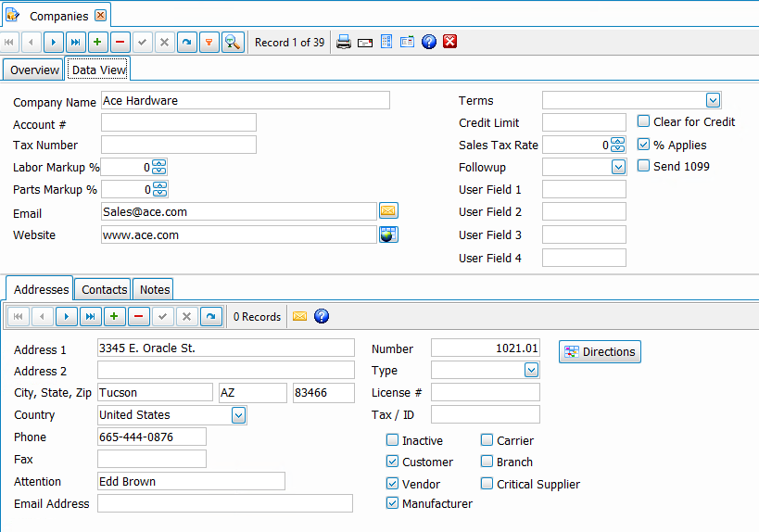This screenshot has width=759, height=532.
Task: Refresh the company records
Action: [x=187, y=42]
